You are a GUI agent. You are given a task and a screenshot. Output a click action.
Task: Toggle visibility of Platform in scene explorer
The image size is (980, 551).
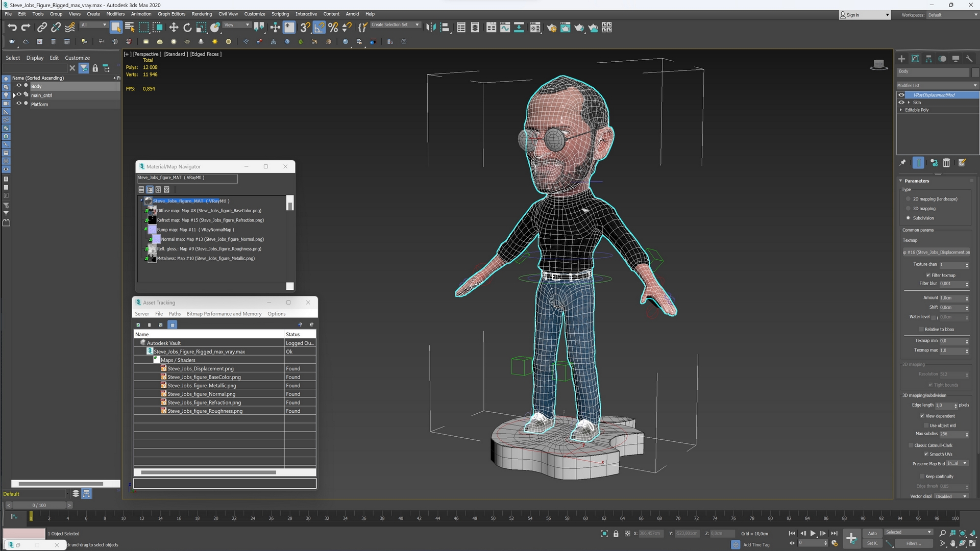tap(19, 104)
